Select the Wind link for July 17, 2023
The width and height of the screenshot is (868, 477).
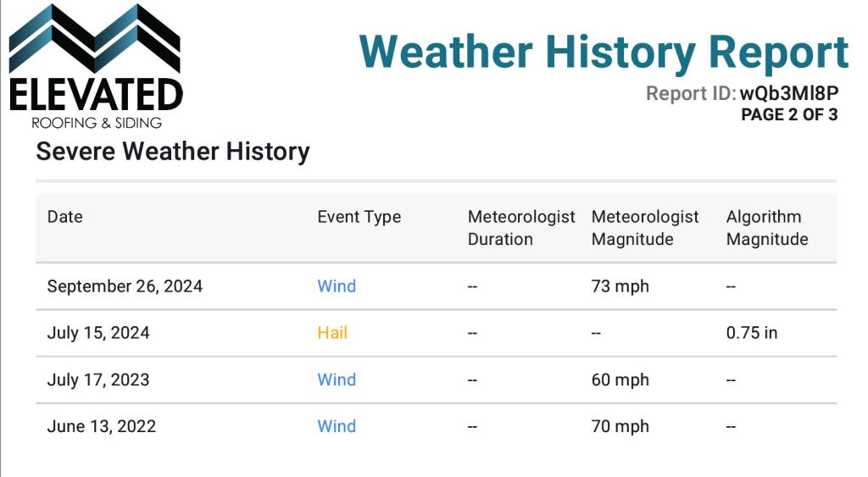(337, 380)
